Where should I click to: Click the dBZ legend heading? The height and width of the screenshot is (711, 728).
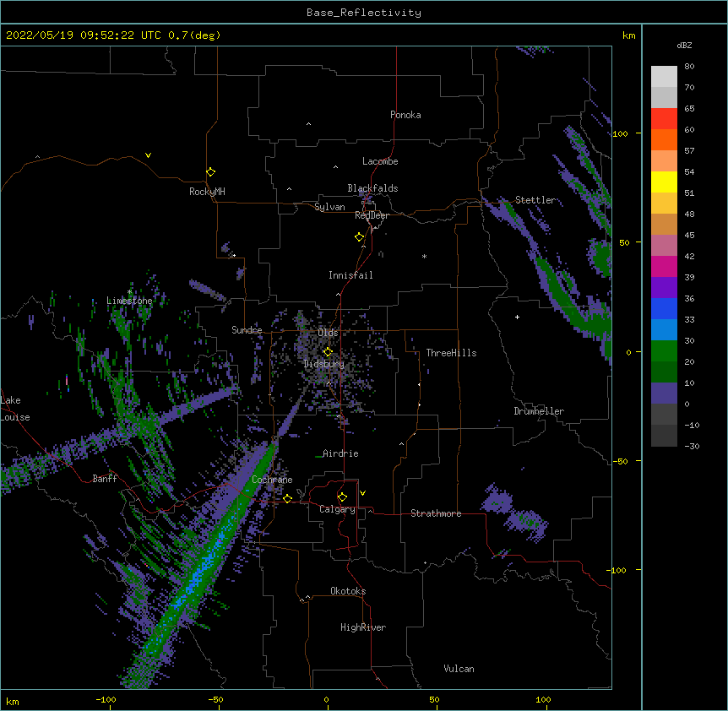tap(684, 45)
